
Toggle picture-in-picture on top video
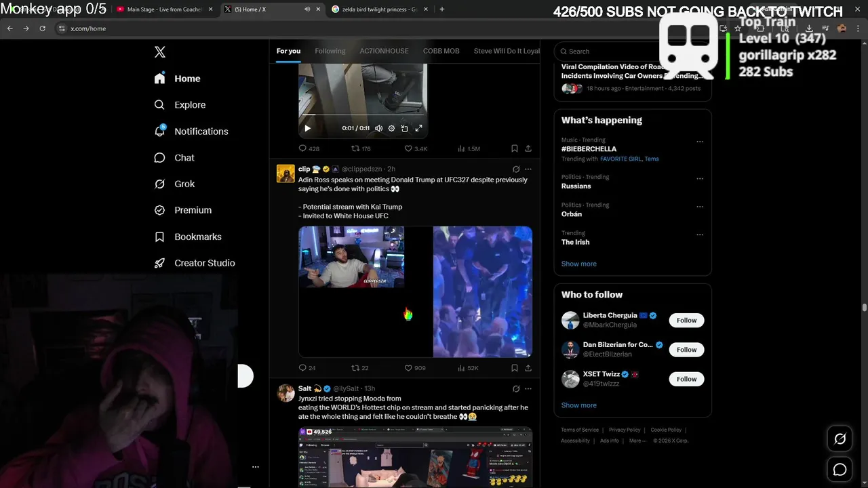(404, 128)
